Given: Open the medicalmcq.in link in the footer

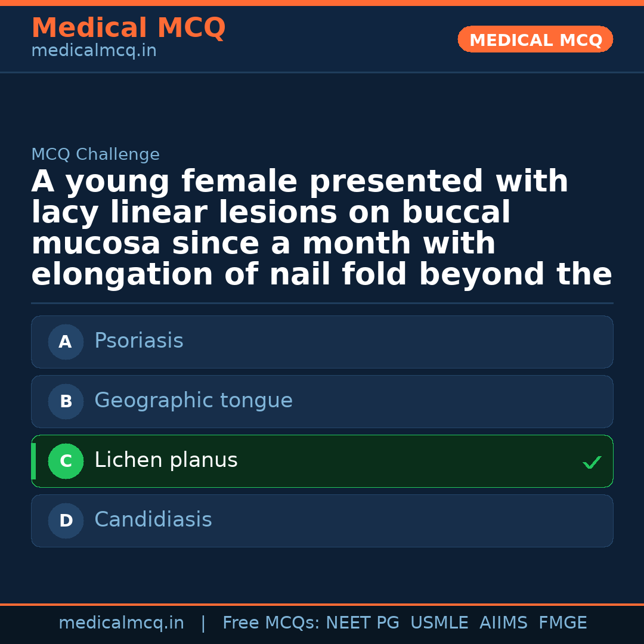Looking at the screenshot, I should point(121,623).
